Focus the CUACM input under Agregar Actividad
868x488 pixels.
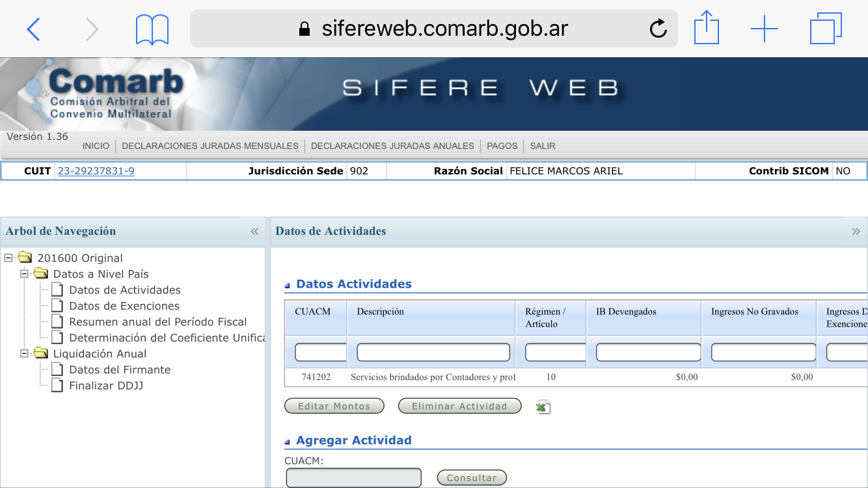point(353,478)
